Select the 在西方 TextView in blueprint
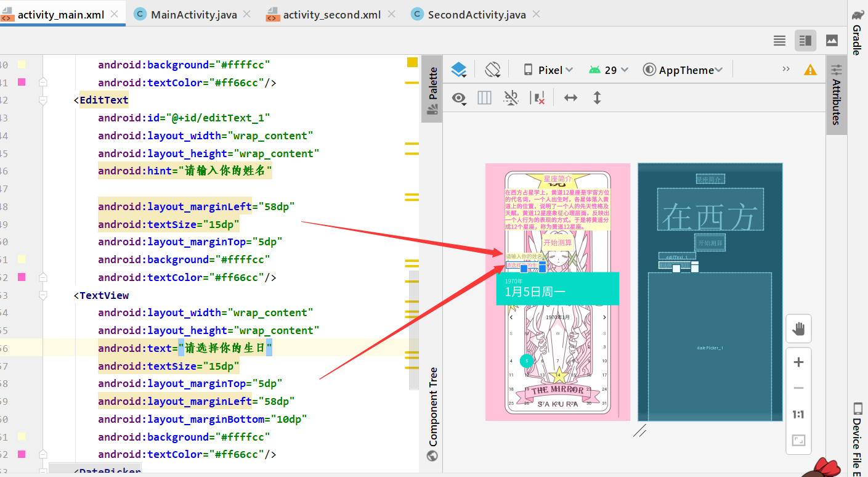 (x=710, y=210)
